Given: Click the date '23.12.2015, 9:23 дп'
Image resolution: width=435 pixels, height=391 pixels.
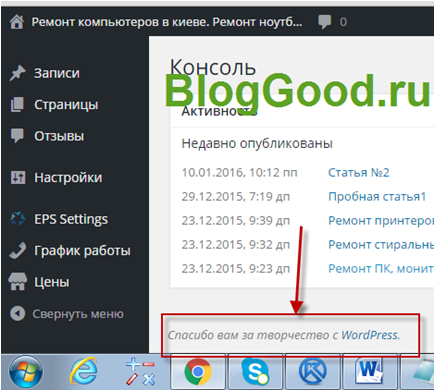Looking at the screenshot, I should pos(236,268).
